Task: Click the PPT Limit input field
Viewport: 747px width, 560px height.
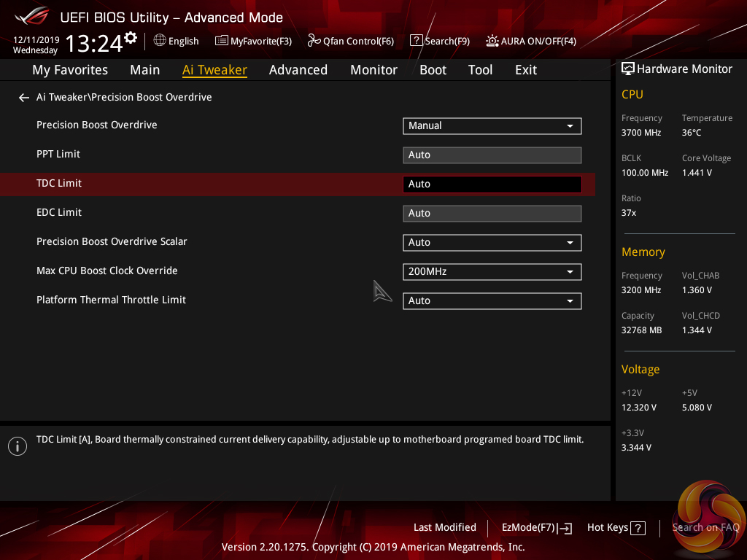Action: (x=492, y=155)
